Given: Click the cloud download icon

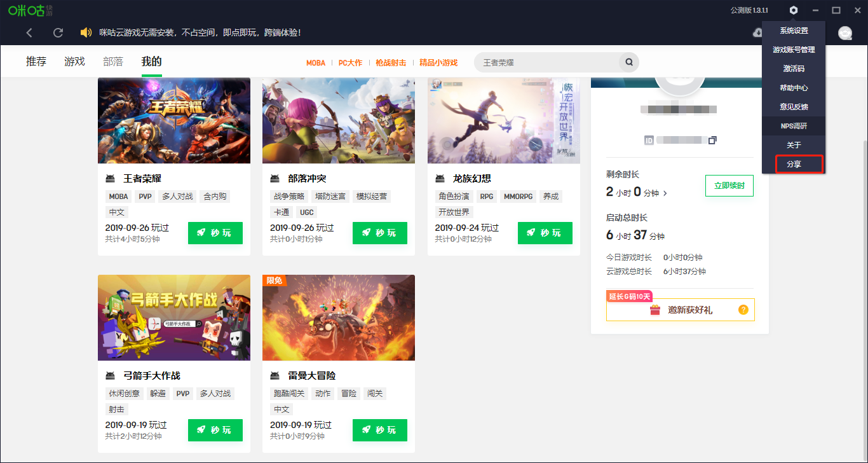Looking at the screenshot, I should click(757, 32).
